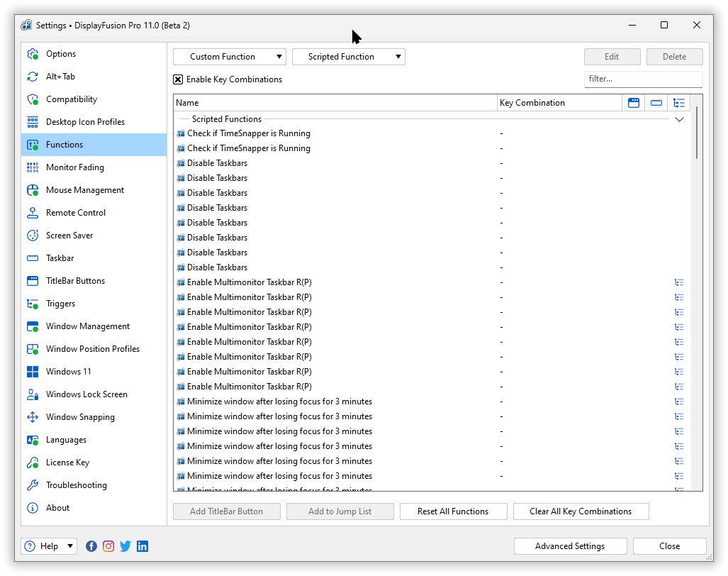Image resolution: width=728 pixels, height=576 pixels.
Task: Collapse the Scripted Functions group chevron
Action: (679, 119)
